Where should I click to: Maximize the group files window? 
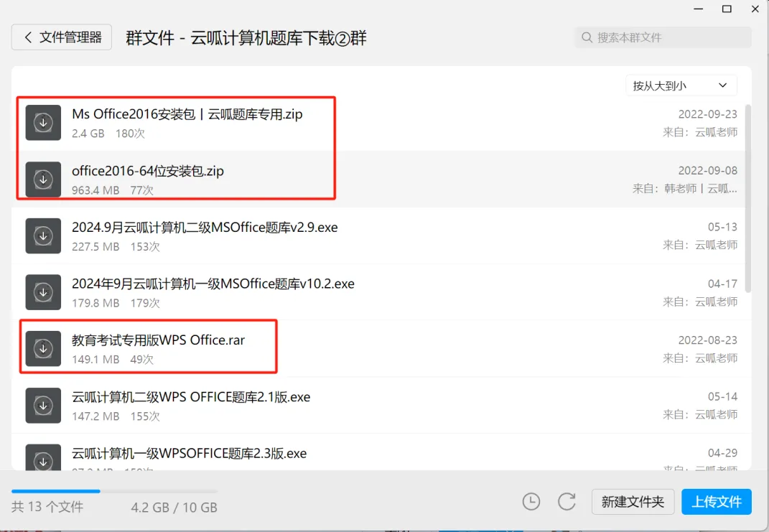coord(727,9)
